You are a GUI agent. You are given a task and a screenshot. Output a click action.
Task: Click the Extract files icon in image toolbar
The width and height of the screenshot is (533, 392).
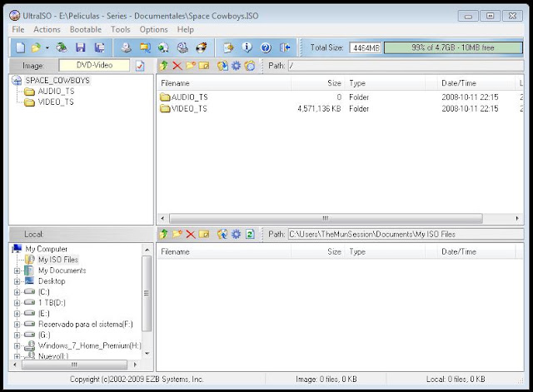click(x=222, y=65)
